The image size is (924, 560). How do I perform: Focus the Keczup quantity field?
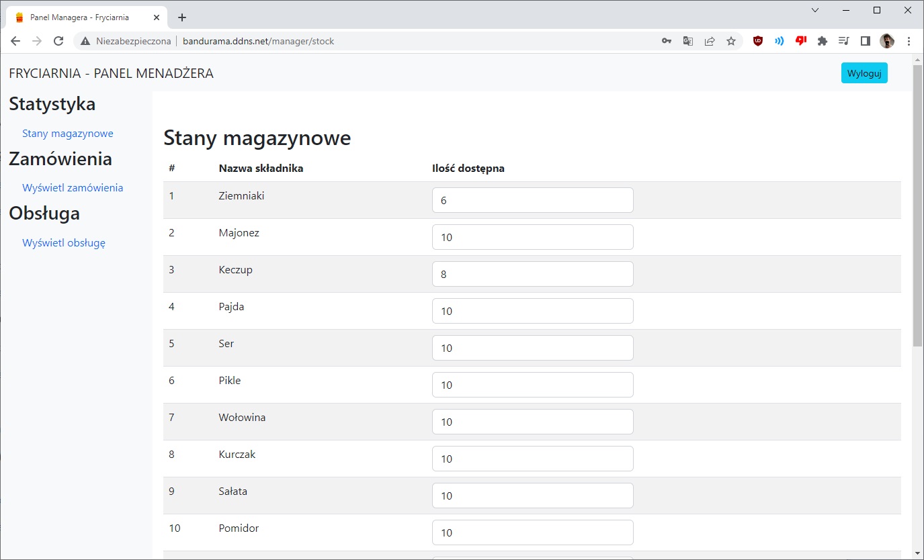532,274
